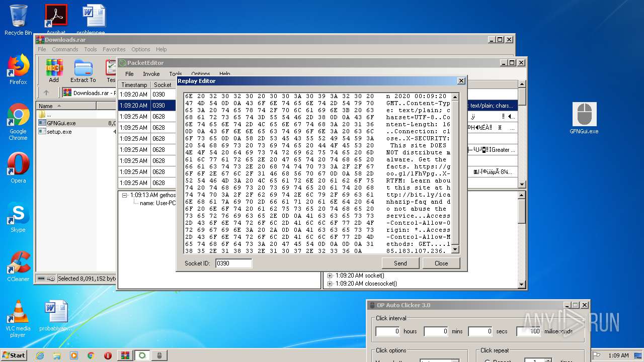644x362 pixels.
Task: Click the 'name: User-PC' tree entry
Action: coord(157,203)
